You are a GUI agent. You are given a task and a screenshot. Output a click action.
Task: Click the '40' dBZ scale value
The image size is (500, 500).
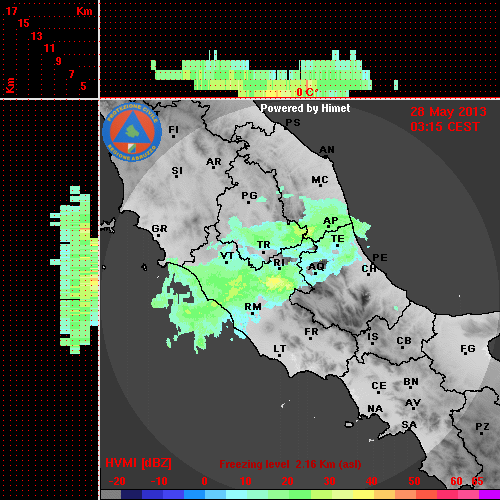point(371,481)
